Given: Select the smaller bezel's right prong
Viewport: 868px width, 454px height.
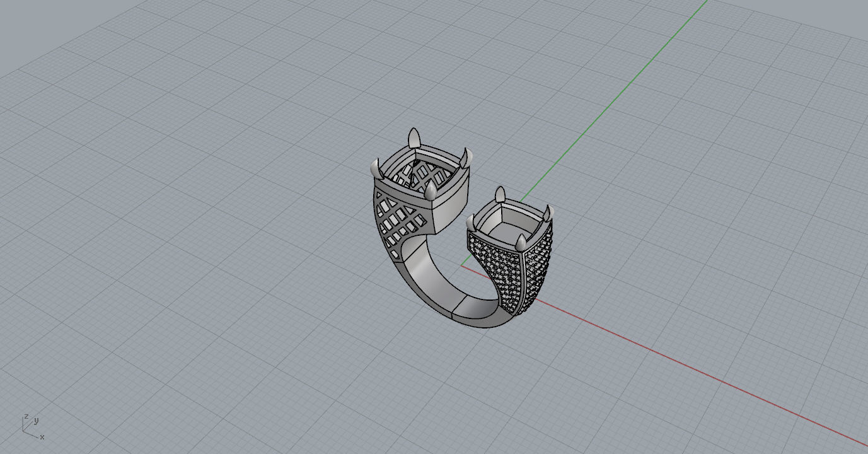Looking at the screenshot, I should click(x=548, y=212).
